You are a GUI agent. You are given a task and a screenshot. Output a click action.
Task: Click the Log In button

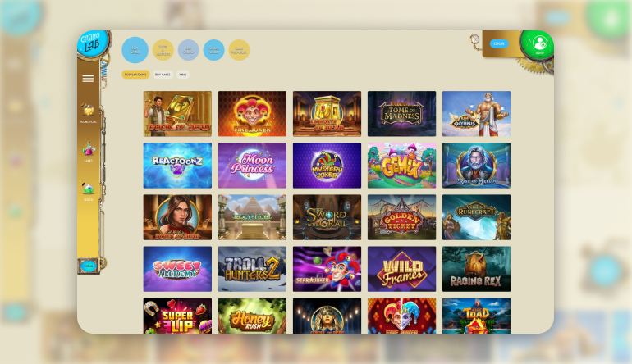(x=498, y=43)
